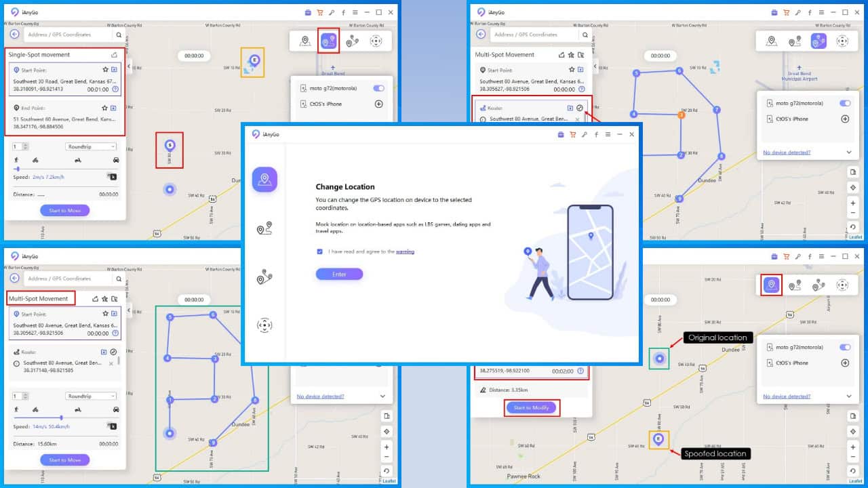Remove Southwest 80 Avenue route entry in upper-right window

click(578, 119)
